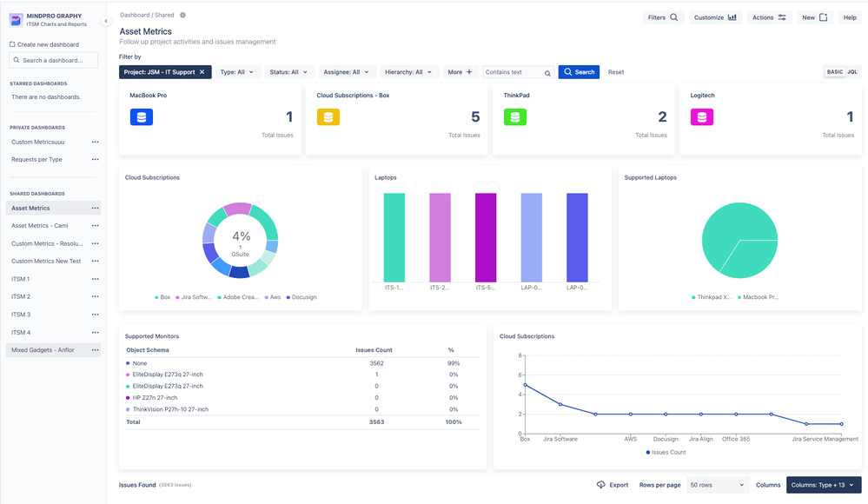Image resolution: width=868 pixels, height=504 pixels.
Task: Open options menu for ITSM 3
Action: (96, 314)
